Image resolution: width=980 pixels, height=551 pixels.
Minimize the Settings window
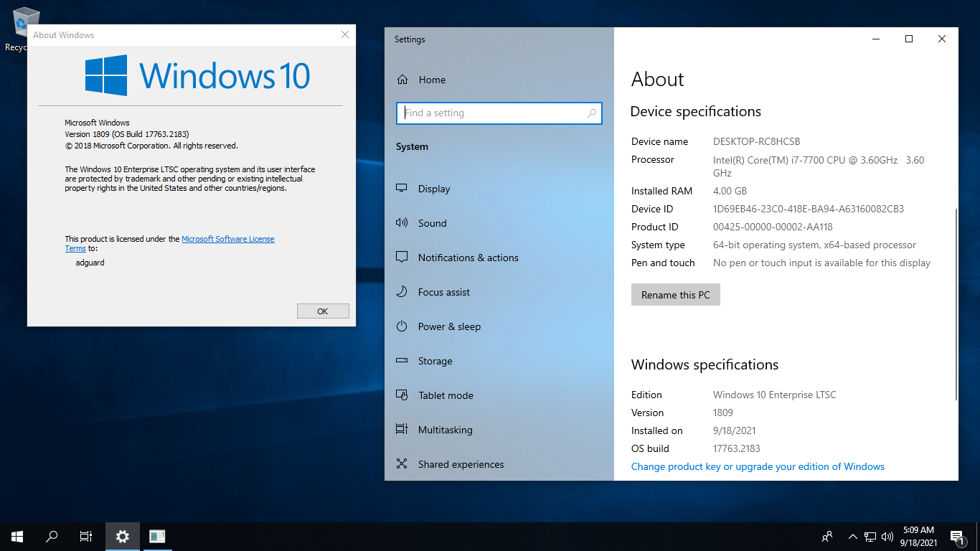tap(876, 39)
